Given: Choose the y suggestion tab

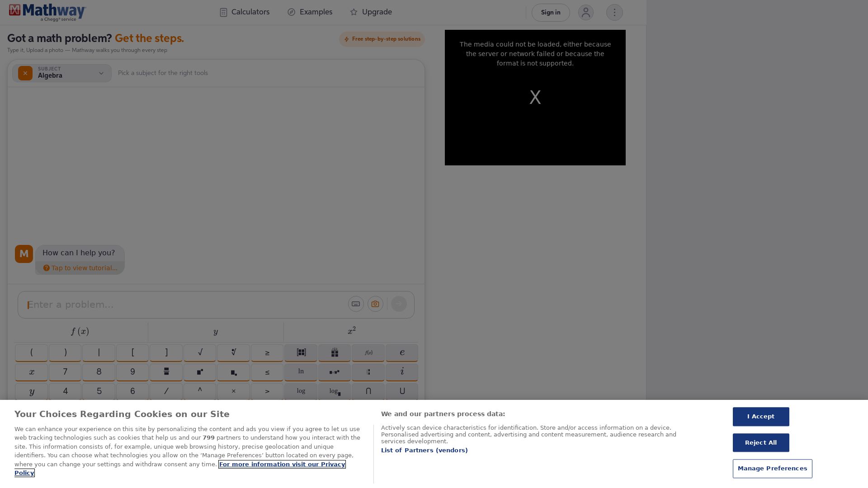Looking at the screenshot, I should [x=216, y=332].
